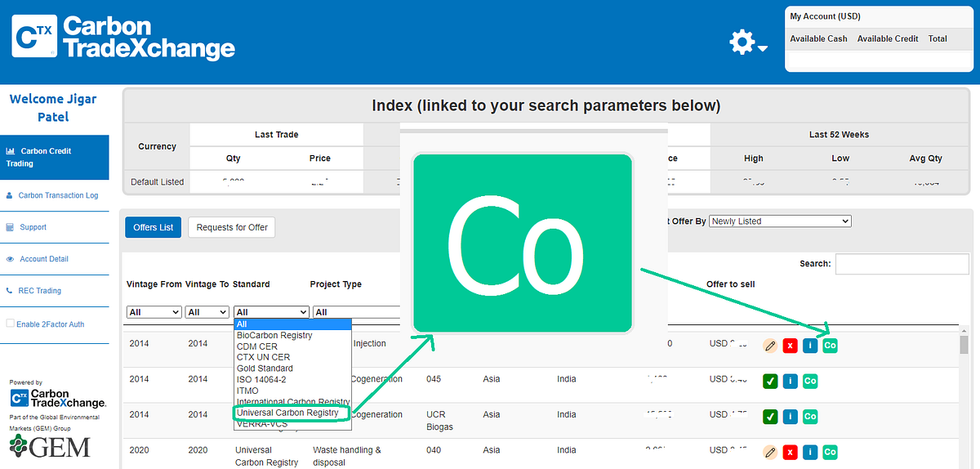Open the info icon in the UCR Biogas row
The width and height of the screenshot is (980, 469).
pos(790,417)
